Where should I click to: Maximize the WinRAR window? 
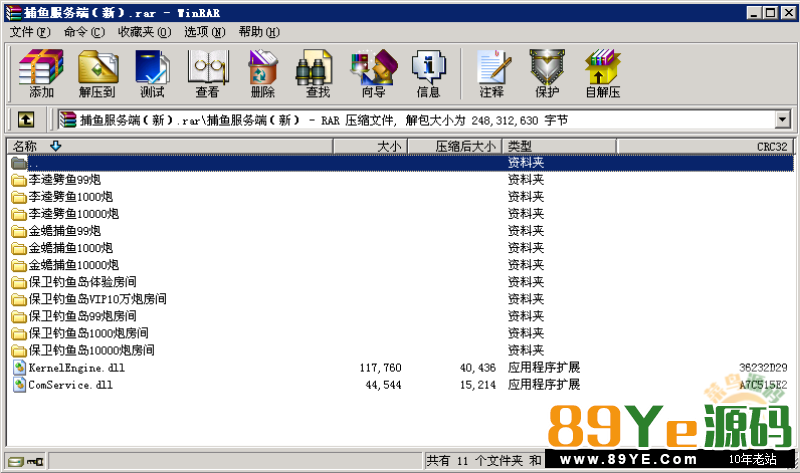click(771, 13)
